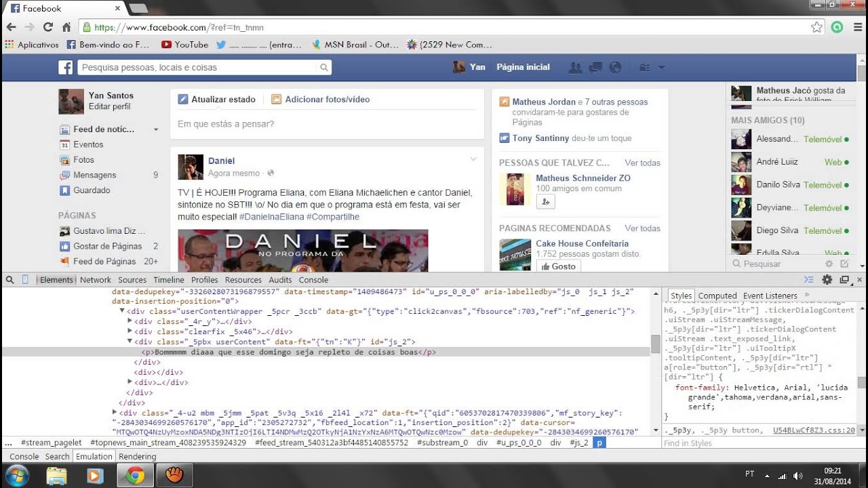868x488 pixels.
Task: Open Facebook messages icon in top bar
Action: pos(596,67)
